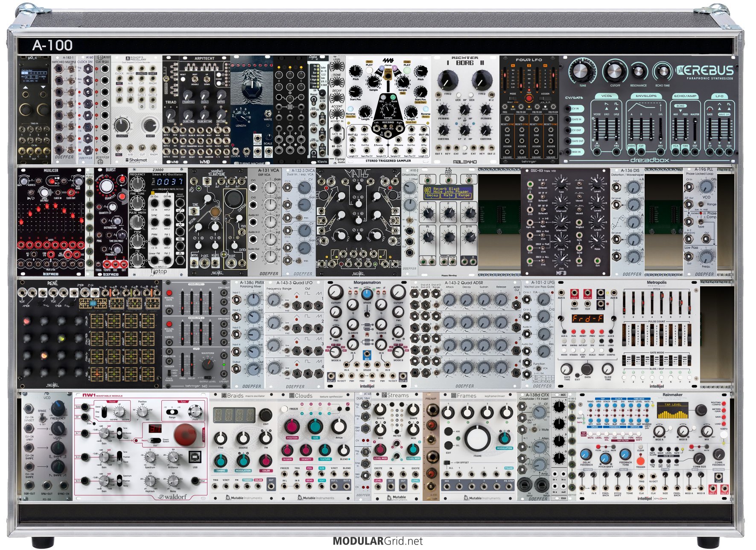756x550 pixels.
Task: Click the Erebus envelope A (attack) slider
Action: (631, 129)
